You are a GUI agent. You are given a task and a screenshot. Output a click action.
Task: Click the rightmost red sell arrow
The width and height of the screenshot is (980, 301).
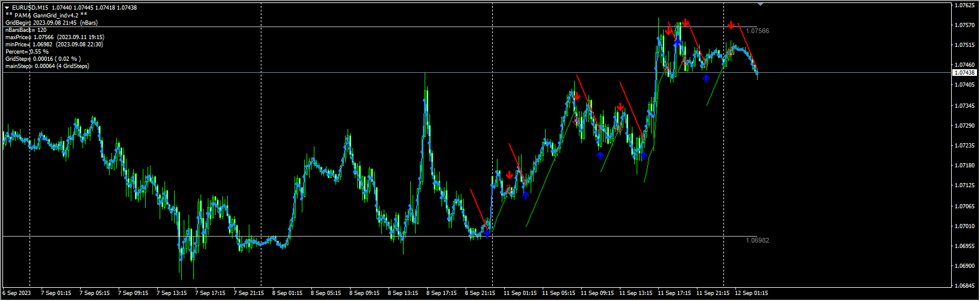coord(731,25)
